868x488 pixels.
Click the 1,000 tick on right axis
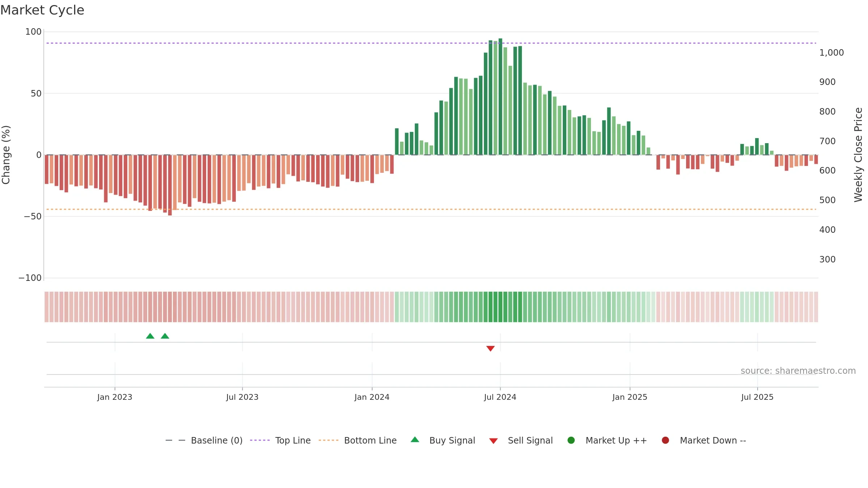click(831, 53)
